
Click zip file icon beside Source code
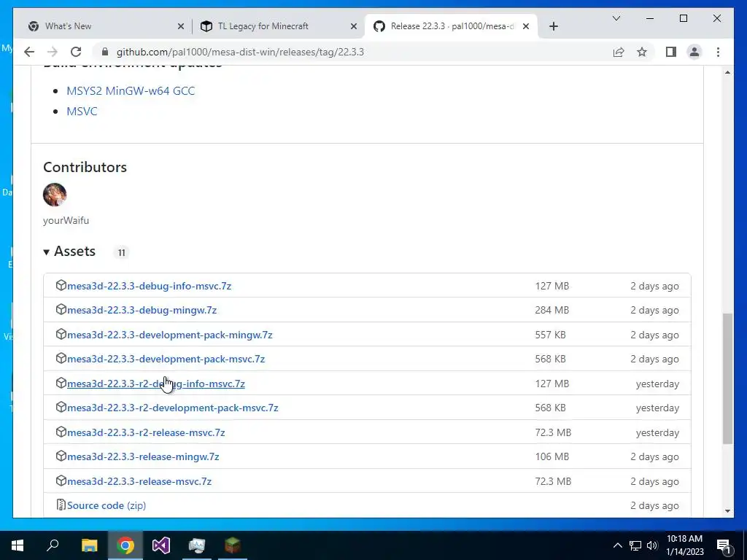(61, 505)
